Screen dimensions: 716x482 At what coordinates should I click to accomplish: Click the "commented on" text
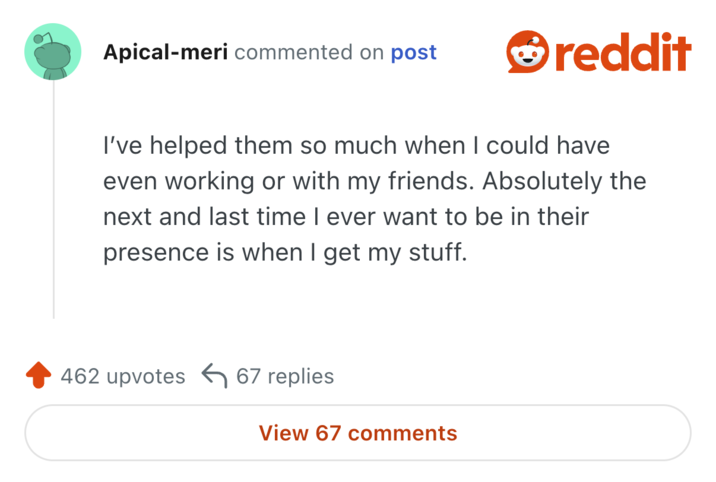point(308,52)
